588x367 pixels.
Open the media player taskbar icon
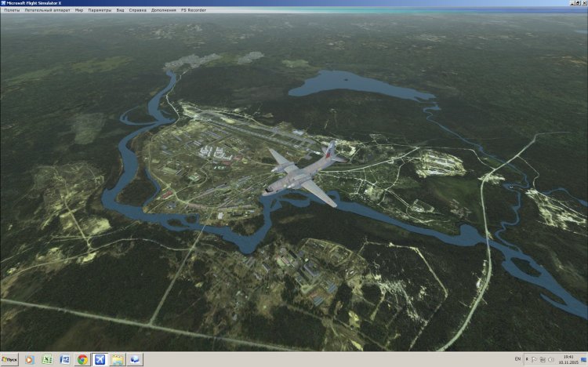(29, 359)
